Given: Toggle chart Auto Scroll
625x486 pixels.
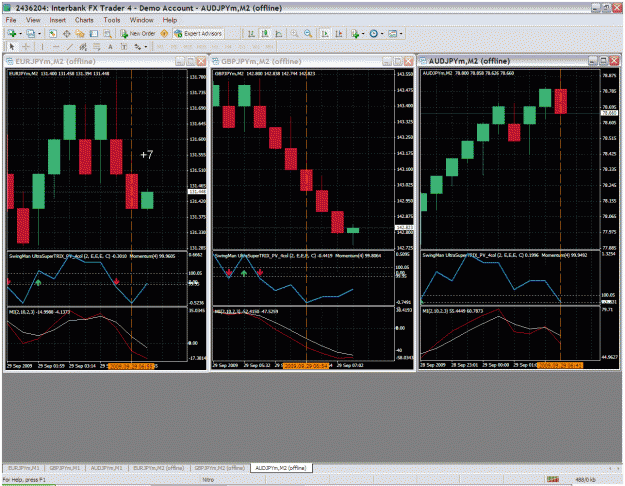Looking at the screenshot, I should (325, 34).
